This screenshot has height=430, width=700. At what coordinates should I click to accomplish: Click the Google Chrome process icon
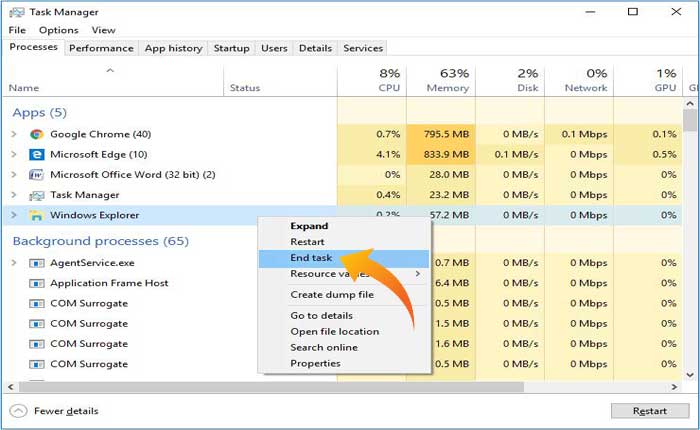(x=37, y=134)
